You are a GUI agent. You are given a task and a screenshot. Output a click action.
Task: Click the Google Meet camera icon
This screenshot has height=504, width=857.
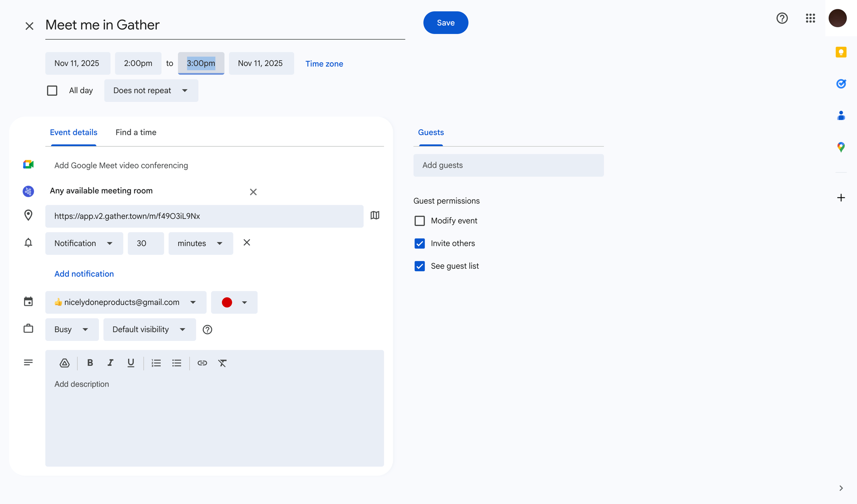28,165
